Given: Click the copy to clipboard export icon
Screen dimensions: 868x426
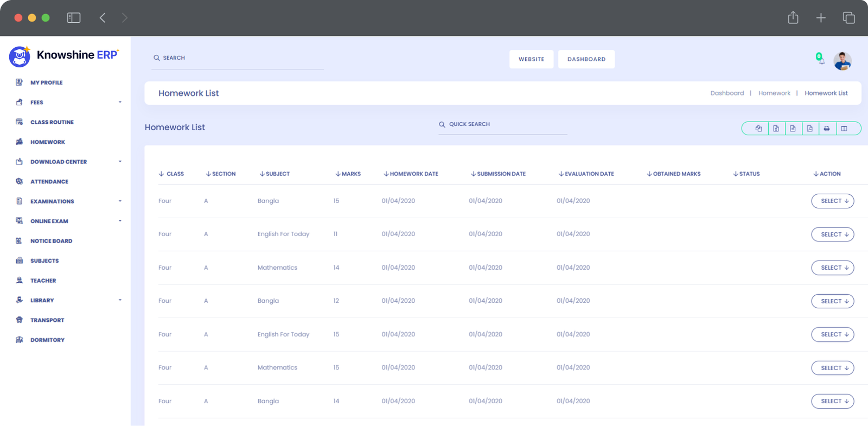Looking at the screenshot, I should point(758,129).
